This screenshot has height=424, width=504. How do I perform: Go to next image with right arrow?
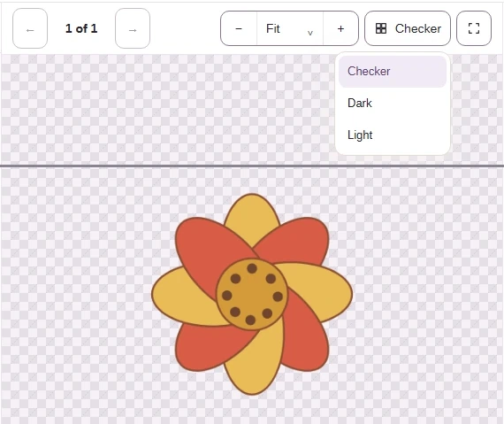[x=133, y=28]
